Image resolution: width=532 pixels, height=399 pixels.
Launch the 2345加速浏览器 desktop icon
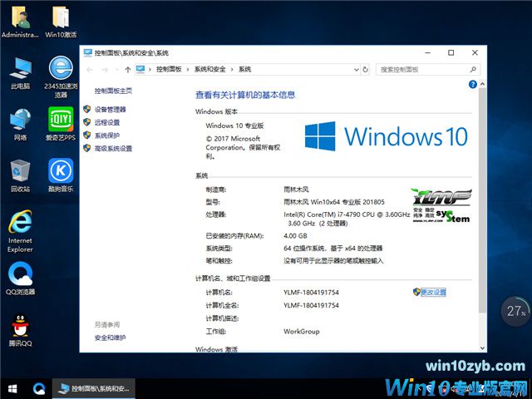[61, 76]
